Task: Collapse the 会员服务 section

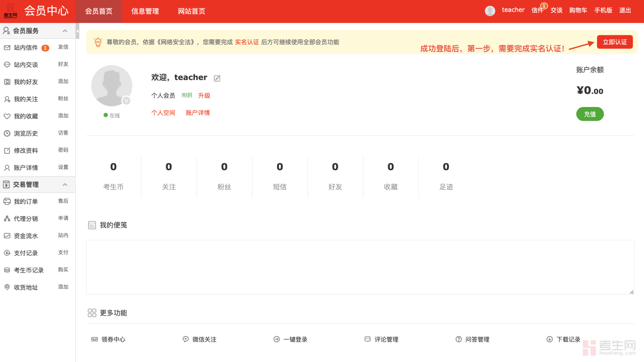Action: 65,31
